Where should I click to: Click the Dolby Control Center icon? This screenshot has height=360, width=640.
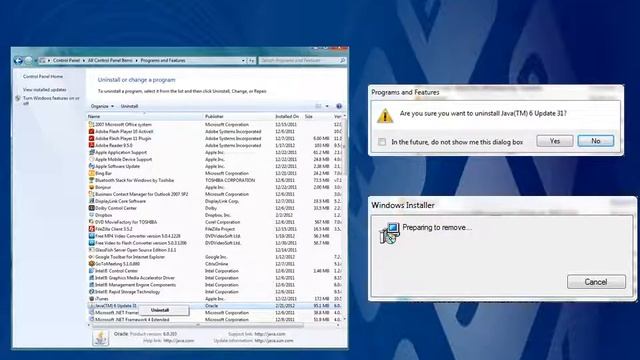[91, 208]
